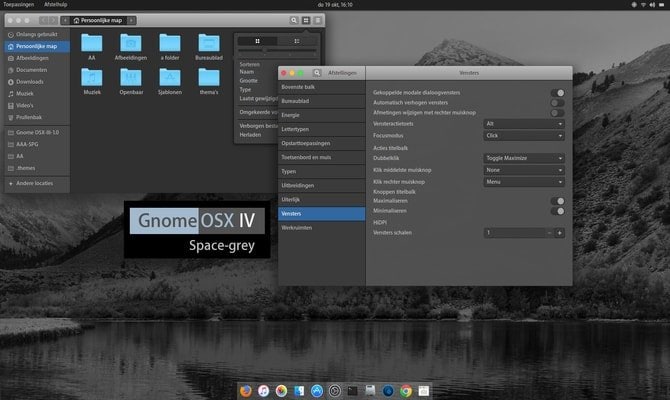Click the path bar right arrow in Files
Screen dimensions: 670x400
pyautogui.click(x=131, y=20)
